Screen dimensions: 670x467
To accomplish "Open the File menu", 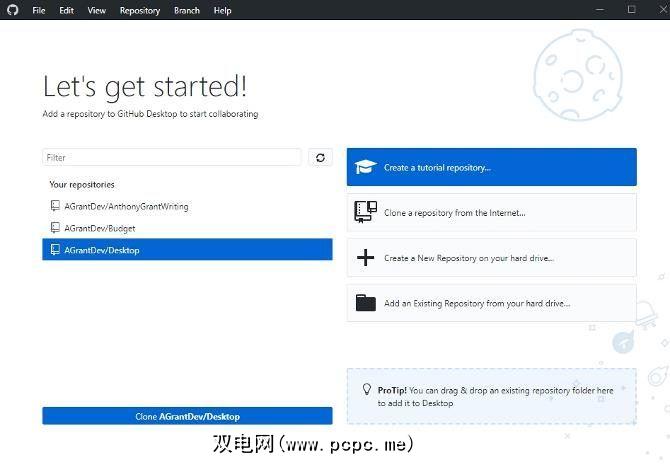I will pos(38,10).
